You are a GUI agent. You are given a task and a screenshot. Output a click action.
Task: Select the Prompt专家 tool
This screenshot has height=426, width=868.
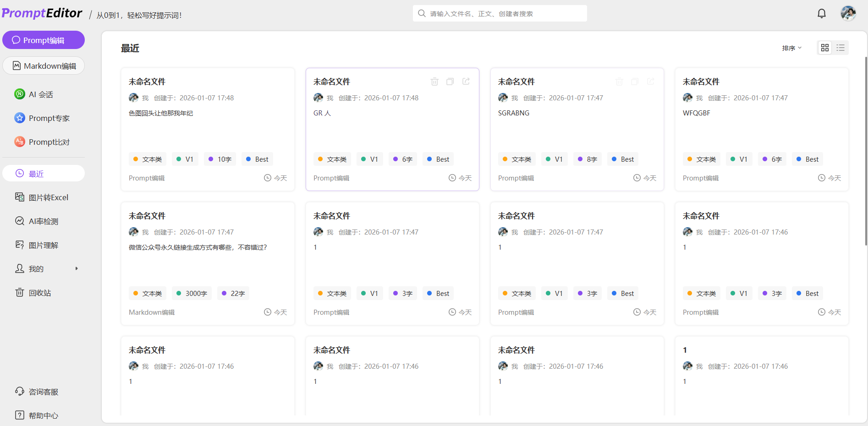(49, 118)
